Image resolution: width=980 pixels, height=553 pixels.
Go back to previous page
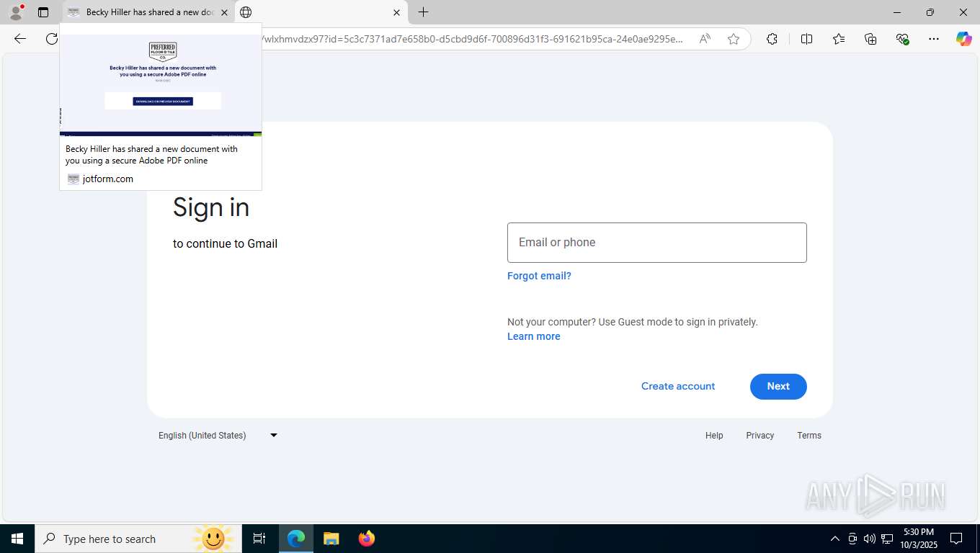point(20,39)
